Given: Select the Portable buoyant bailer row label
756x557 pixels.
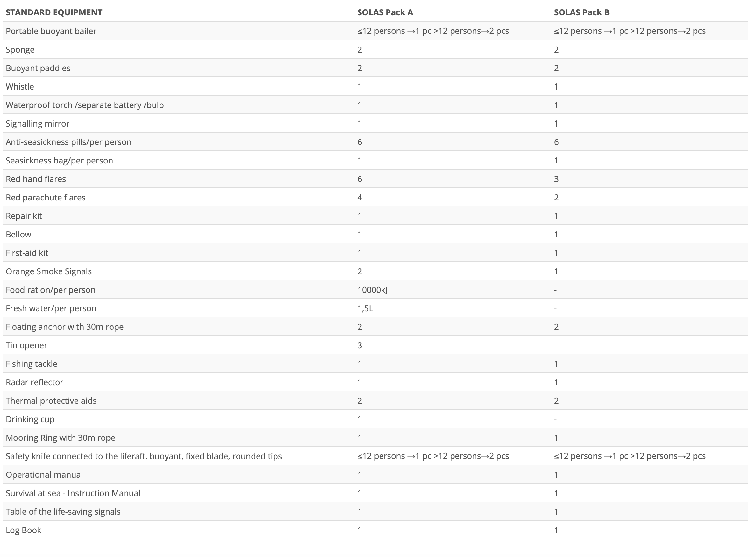Looking at the screenshot, I should [x=51, y=31].
